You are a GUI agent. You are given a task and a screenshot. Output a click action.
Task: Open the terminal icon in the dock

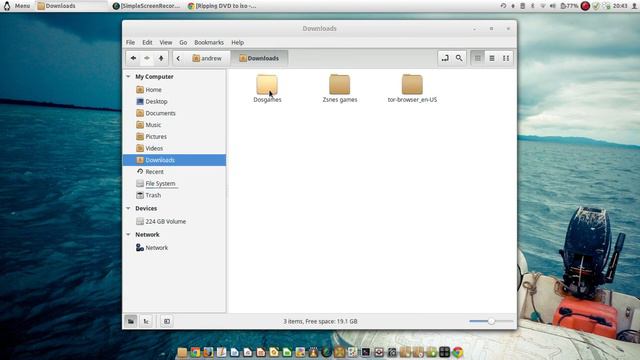point(366,352)
